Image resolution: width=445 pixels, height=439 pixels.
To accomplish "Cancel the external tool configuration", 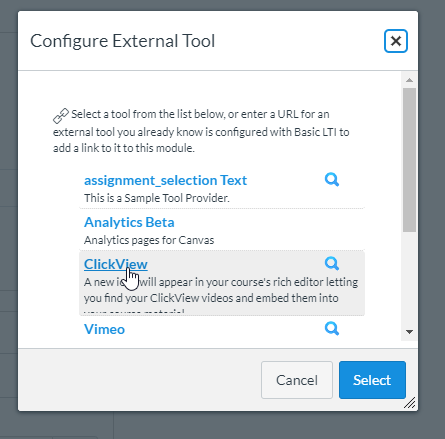I will click(x=297, y=380).
